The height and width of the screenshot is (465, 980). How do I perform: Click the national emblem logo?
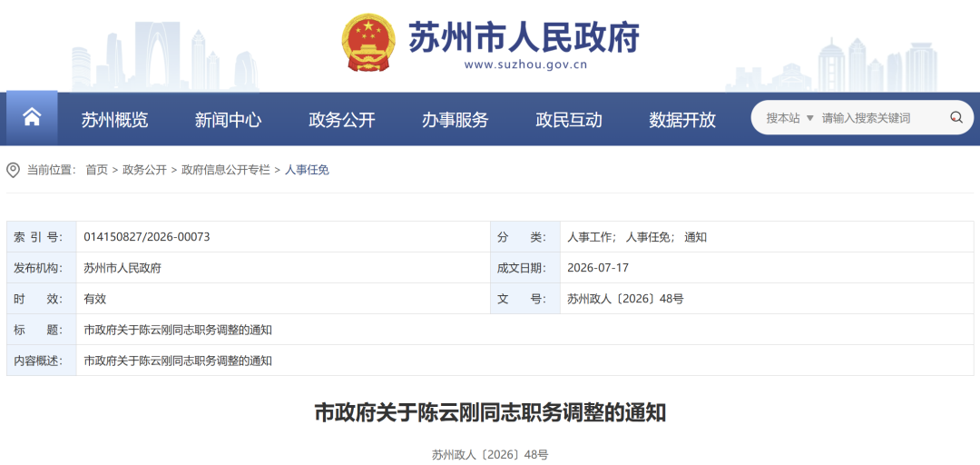point(368,43)
